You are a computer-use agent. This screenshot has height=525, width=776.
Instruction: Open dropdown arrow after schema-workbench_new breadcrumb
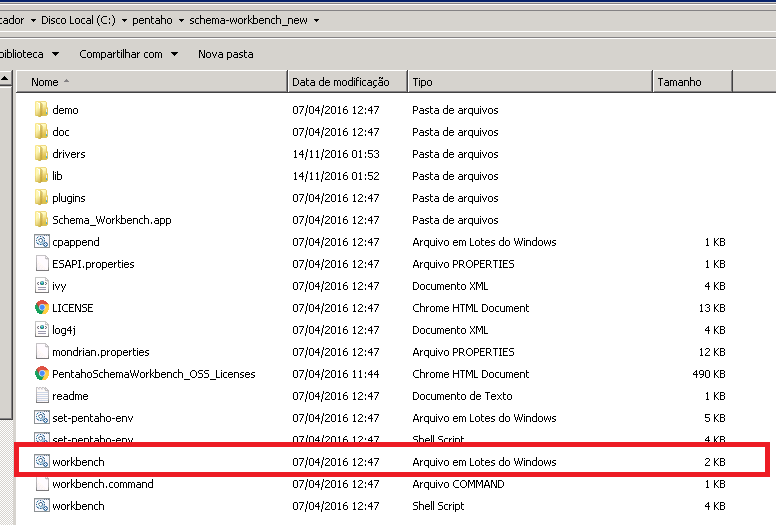coord(316,20)
